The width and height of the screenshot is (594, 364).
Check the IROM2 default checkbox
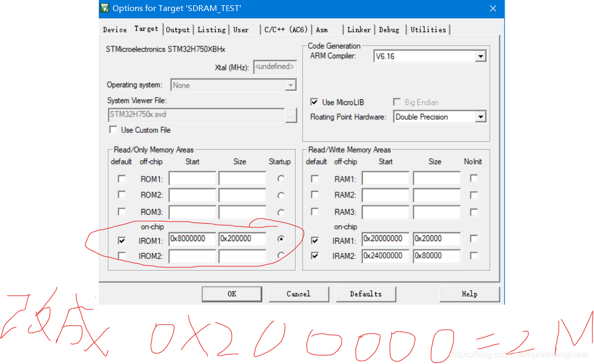point(121,256)
